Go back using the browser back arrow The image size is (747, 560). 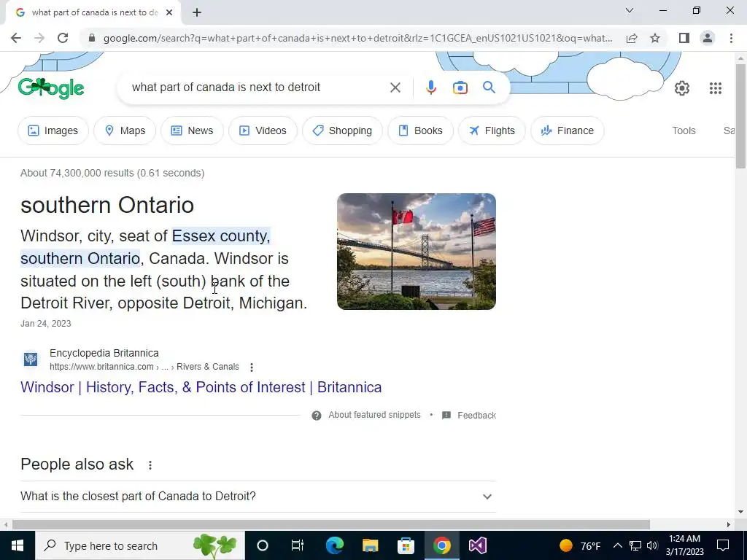[16, 38]
